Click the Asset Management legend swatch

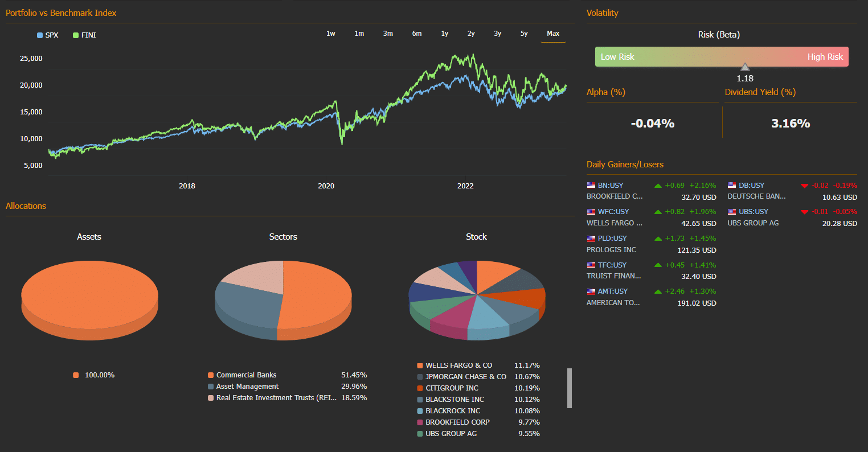coord(211,387)
